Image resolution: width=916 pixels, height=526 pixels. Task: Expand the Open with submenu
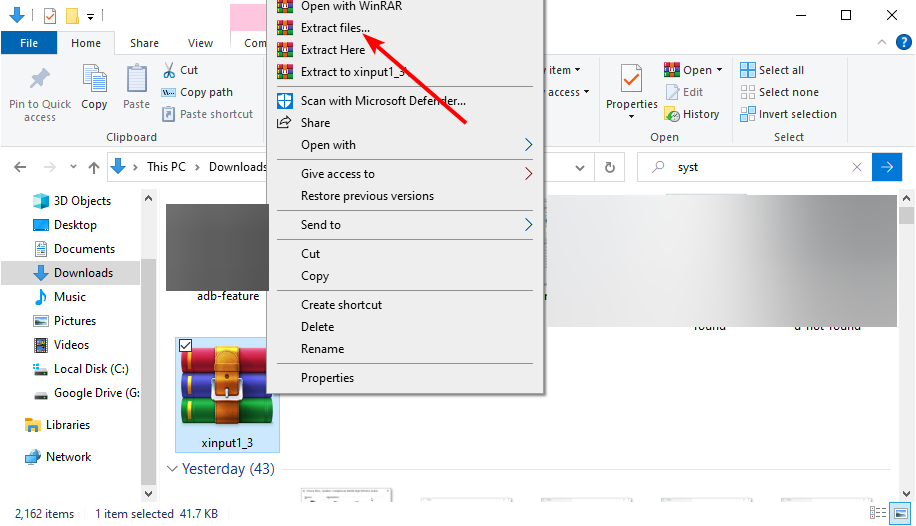tap(405, 145)
